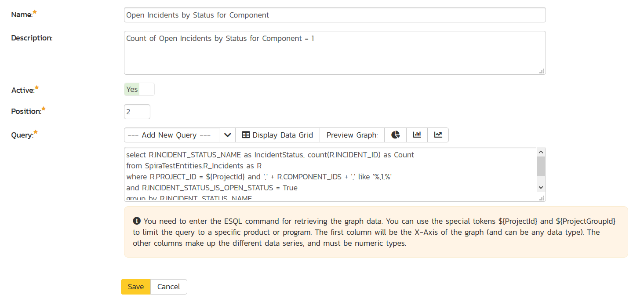Click the query box scroll up arrow
Screen dimensions: 644x302
541,152
